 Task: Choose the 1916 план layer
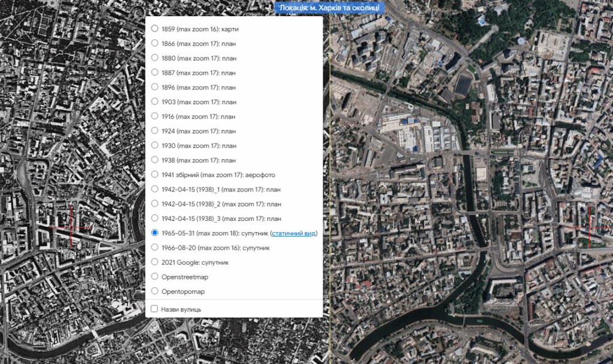pyautogui.click(x=155, y=116)
